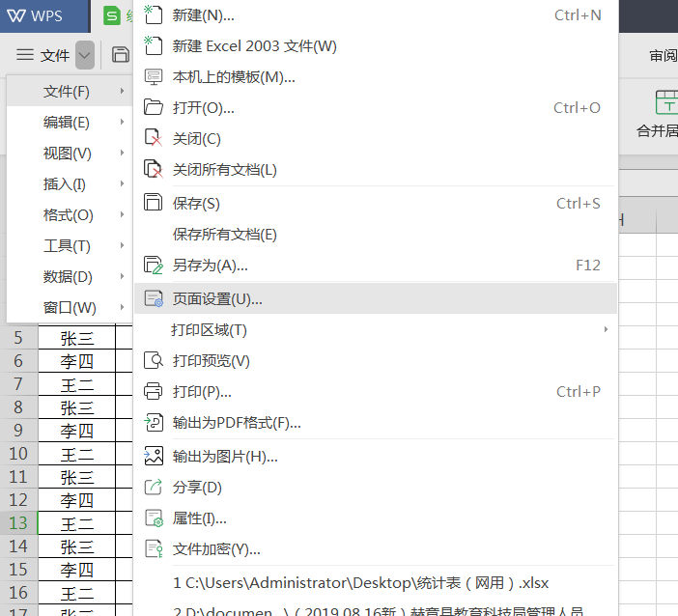Expand the 文件(F) submenu
Image resolution: width=678 pixels, height=616 pixels.
70,91
